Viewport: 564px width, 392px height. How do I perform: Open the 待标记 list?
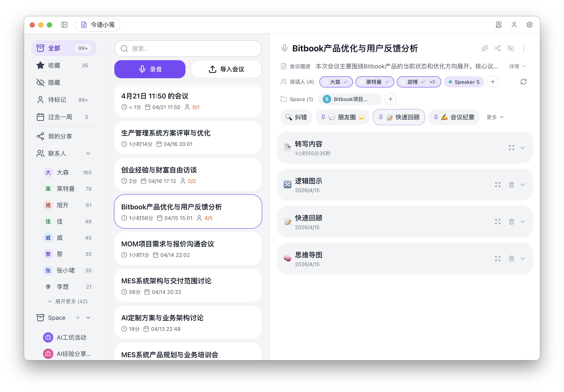[x=64, y=100]
